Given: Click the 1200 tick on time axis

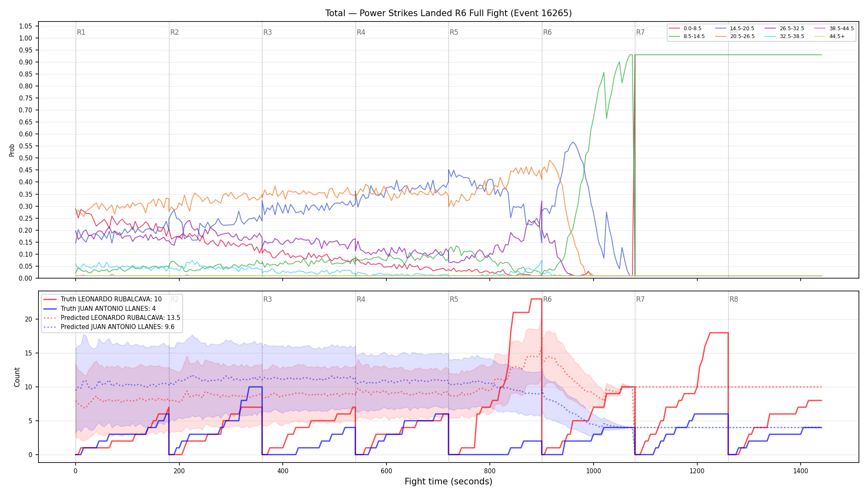Looking at the screenshot, I should click(697, 470).
